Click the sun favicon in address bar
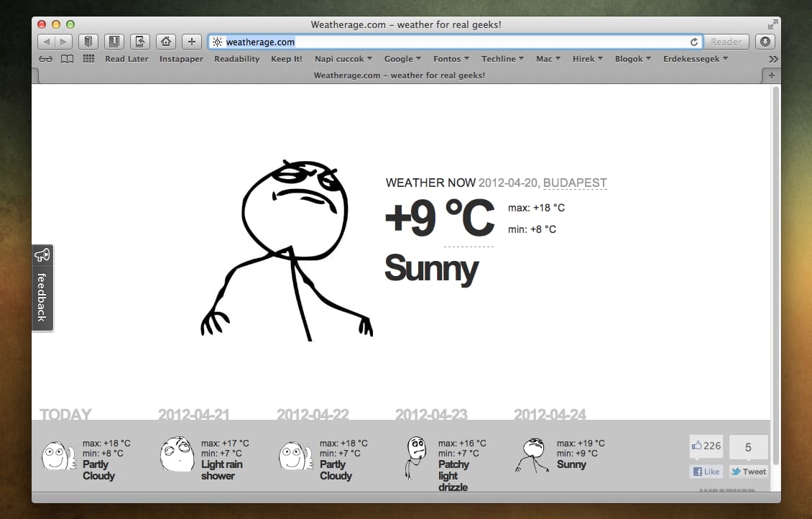This screenshot has height=519, width=812. pos(218,42)
